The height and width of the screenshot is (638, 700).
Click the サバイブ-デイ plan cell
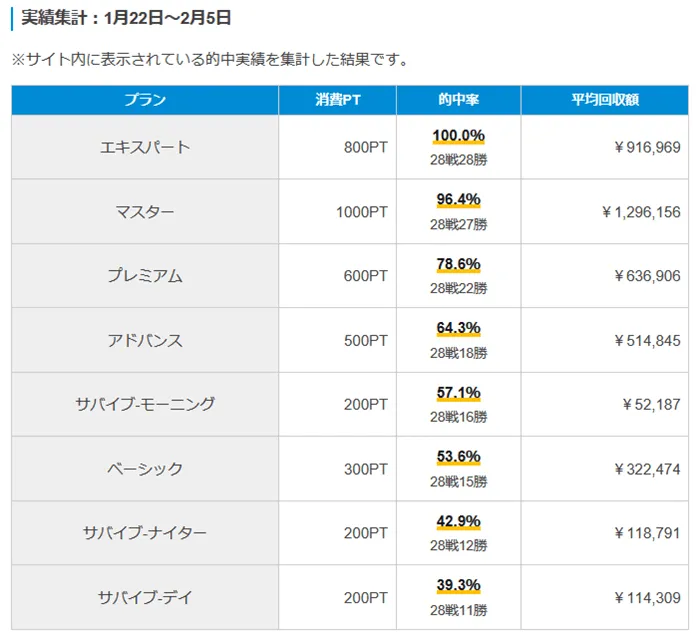[x=145, y=598]
